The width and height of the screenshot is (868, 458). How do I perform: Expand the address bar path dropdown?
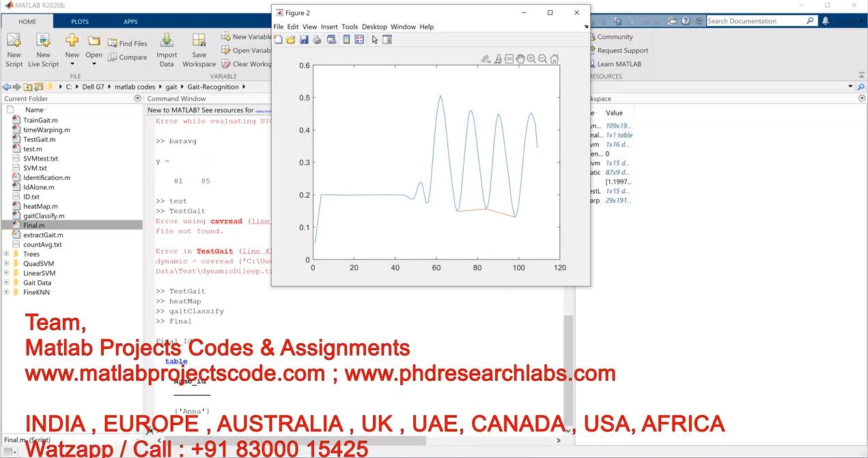[x=850, y=87]
